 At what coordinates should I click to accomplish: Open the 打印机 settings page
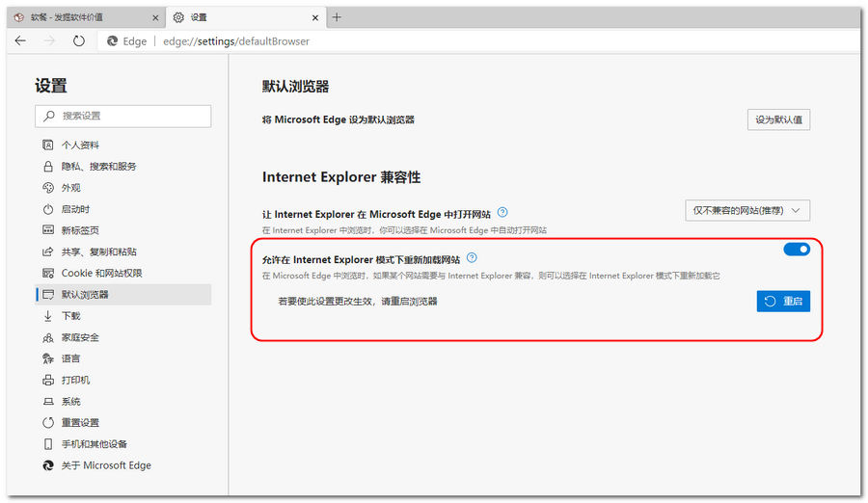pyautogui.click(x=75, y=380)
